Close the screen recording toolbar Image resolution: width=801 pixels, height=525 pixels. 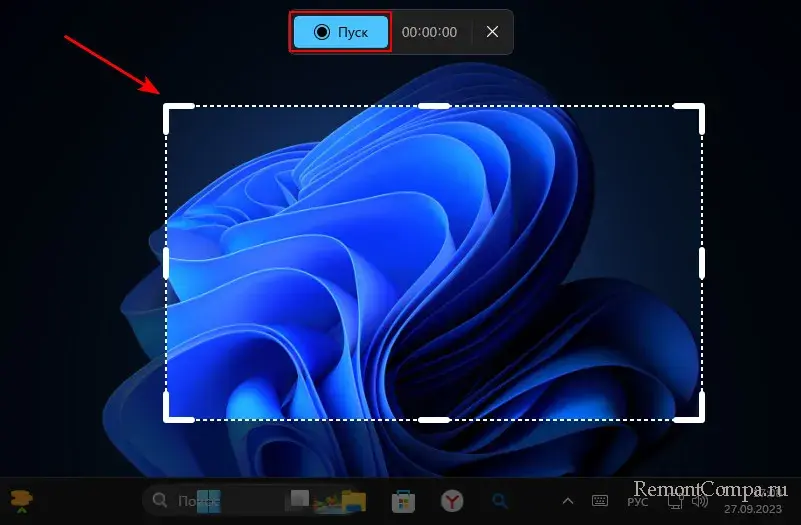pos(492,32)
